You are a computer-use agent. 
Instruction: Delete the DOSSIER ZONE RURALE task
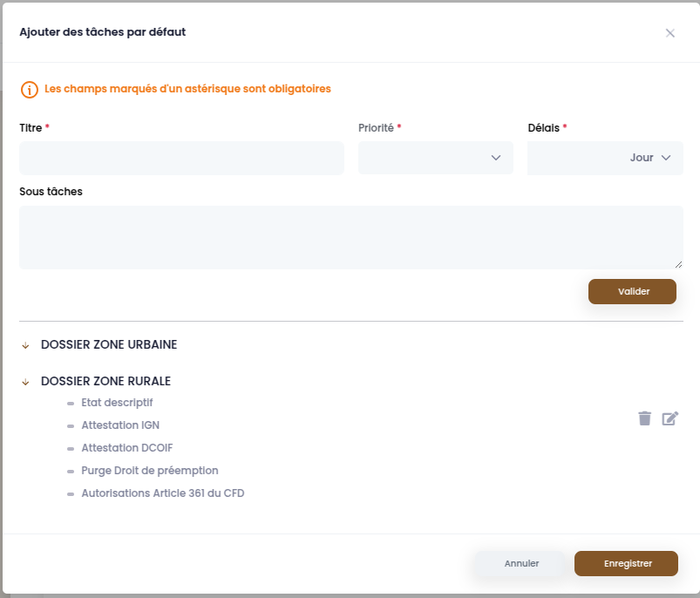(644, 418)
